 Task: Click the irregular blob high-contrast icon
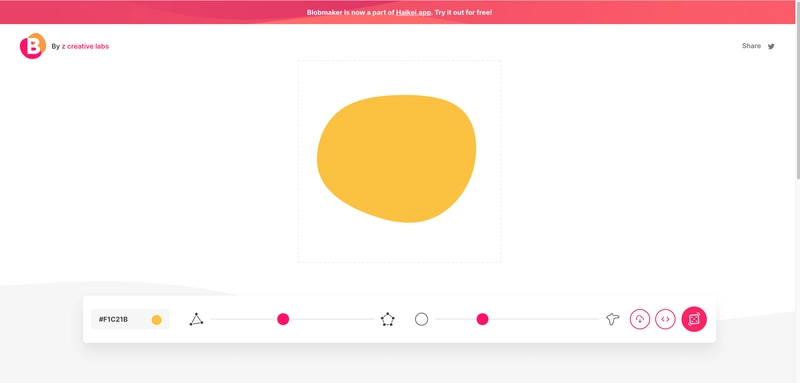[x=612, y=319]
